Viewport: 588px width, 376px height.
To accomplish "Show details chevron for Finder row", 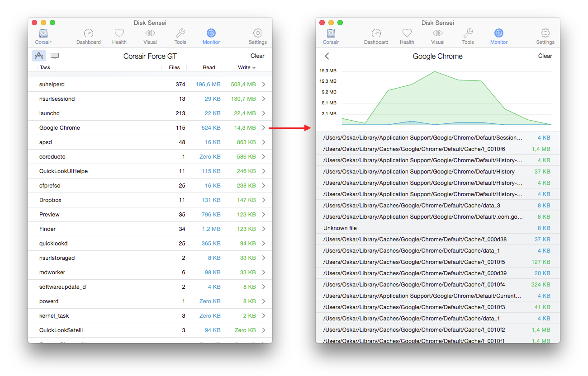I will pos(264,229).
